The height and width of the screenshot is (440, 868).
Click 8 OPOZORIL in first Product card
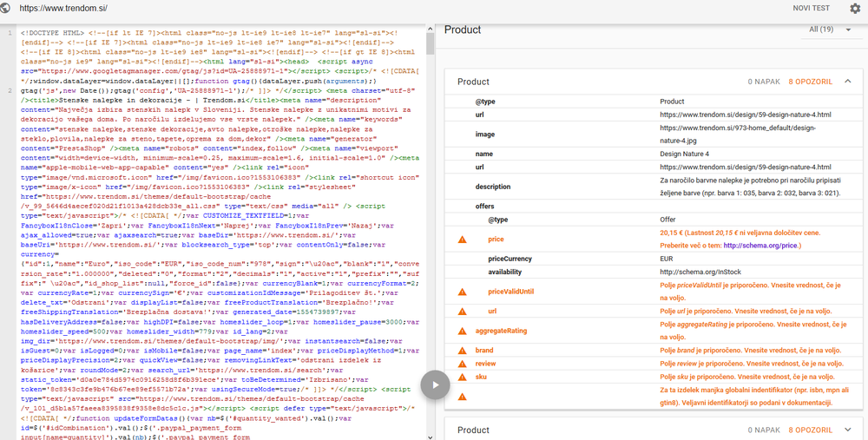(x=811, y=82)
